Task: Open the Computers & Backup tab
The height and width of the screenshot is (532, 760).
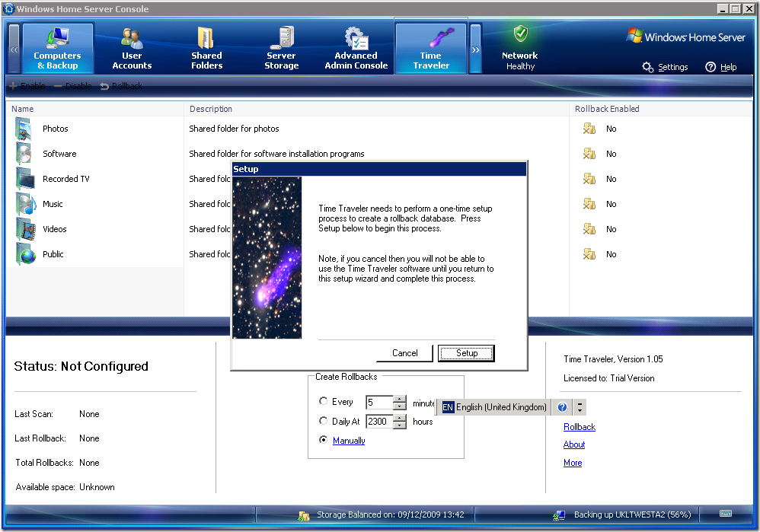Action: click(58, 48)
